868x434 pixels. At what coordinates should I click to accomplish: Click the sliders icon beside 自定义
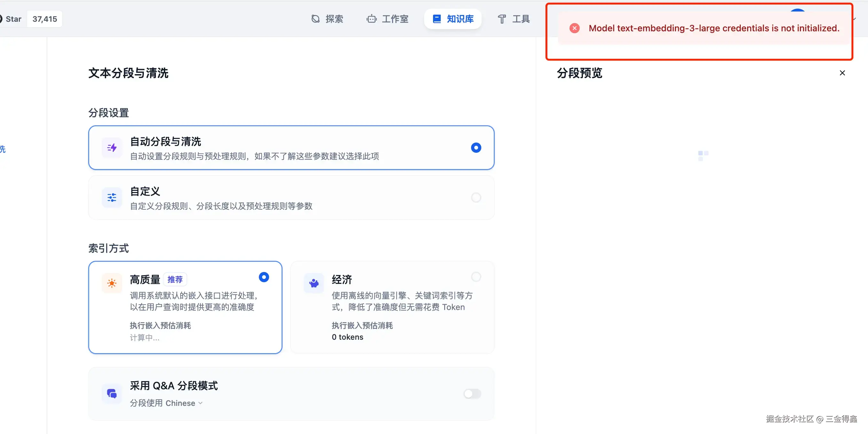112,198
